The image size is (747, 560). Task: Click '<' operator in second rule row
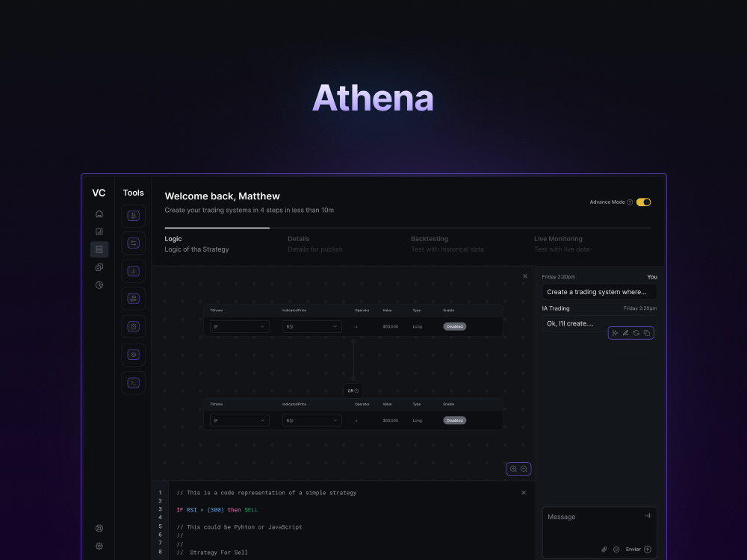(356, 420)
